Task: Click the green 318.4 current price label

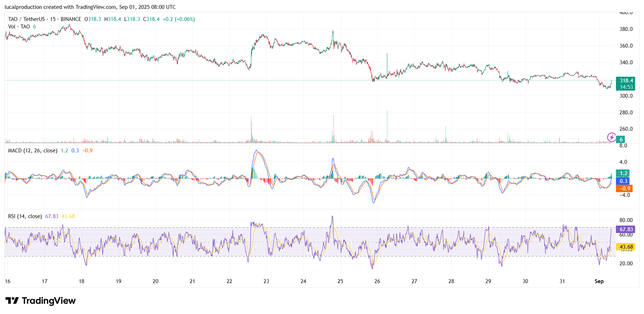Action: (626, 81)
